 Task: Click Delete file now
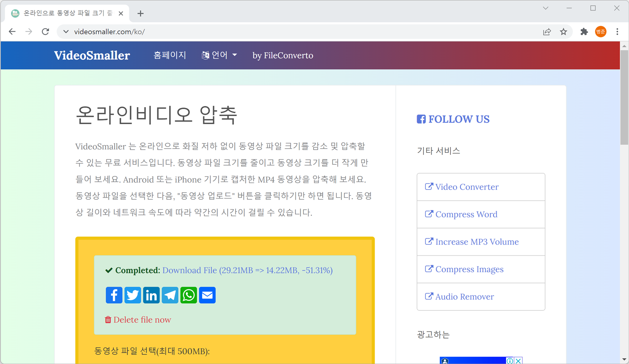pyautogui.click(x=138, y=320)
